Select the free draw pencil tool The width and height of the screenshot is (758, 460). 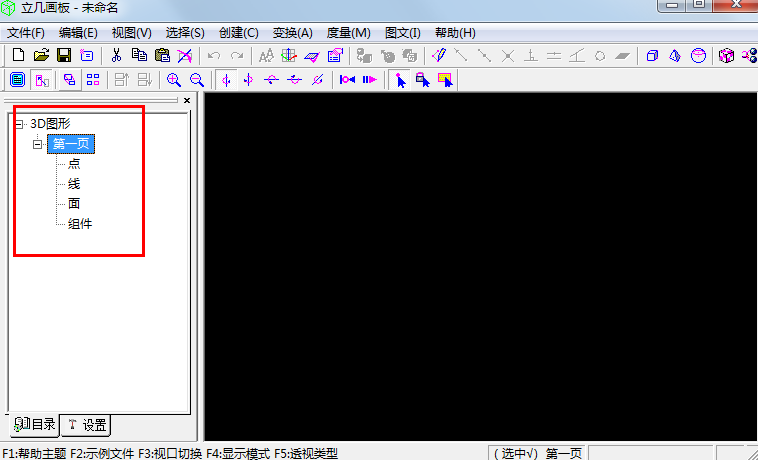point(438,55)
